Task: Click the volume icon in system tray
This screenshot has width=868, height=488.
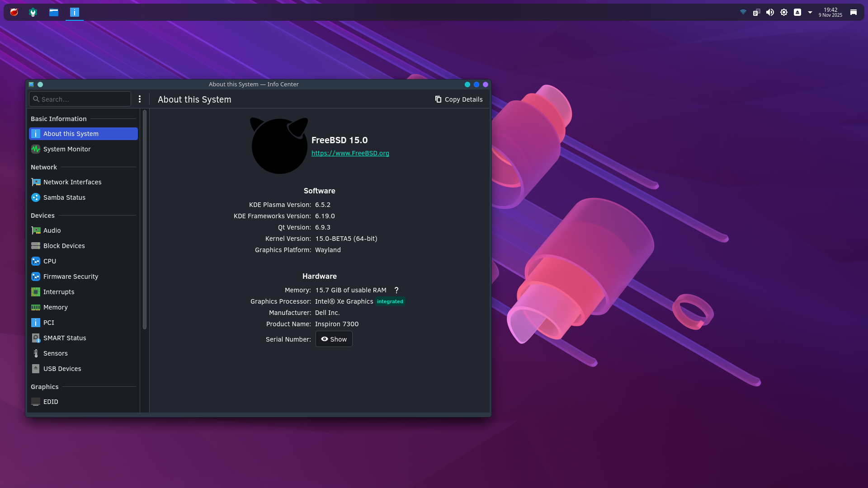Action: 770,12
